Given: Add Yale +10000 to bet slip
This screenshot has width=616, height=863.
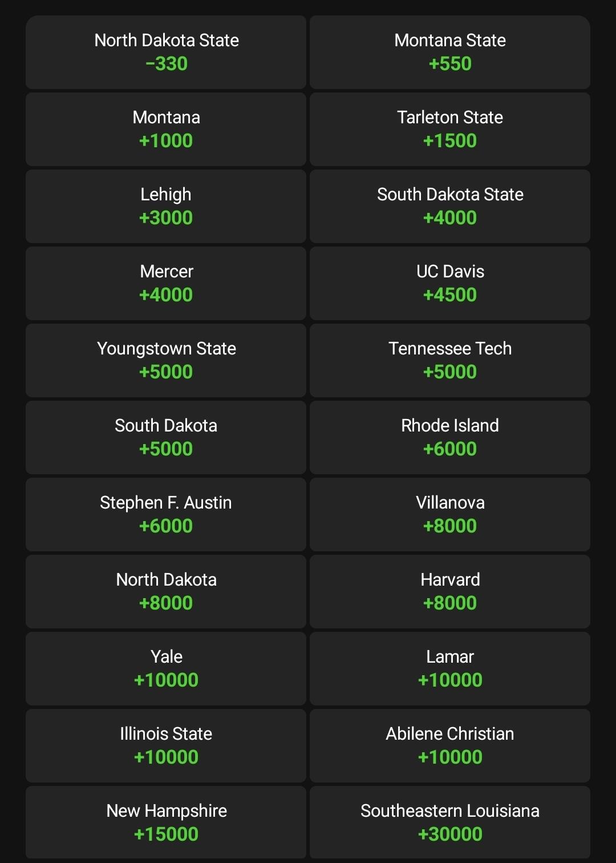Looking at the screenshot, I should click(166, 668).
